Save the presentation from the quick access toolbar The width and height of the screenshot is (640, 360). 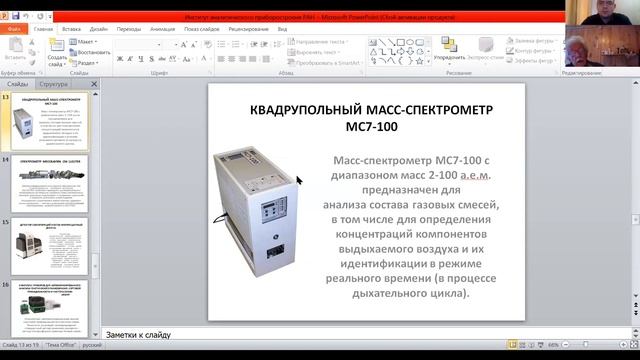pos(16,16)
